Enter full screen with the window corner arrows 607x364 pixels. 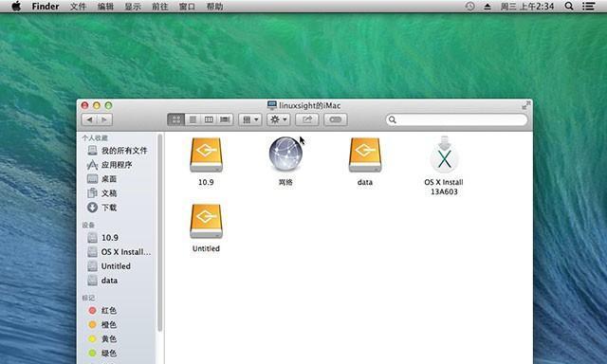pyautogui.click(x=525, y=105)
